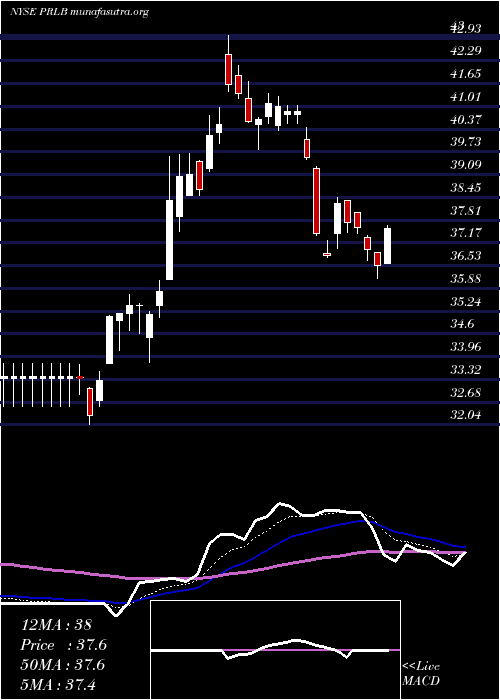
Task: Click the '5MA : 37.4' readout
Action: click(x=58, y=684)
